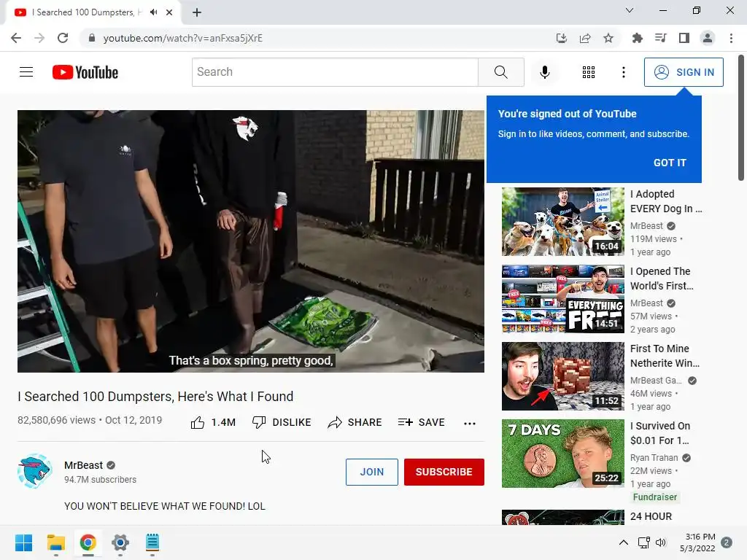
Task: Open MrBeast channel avatar
Action: point(35,471)
